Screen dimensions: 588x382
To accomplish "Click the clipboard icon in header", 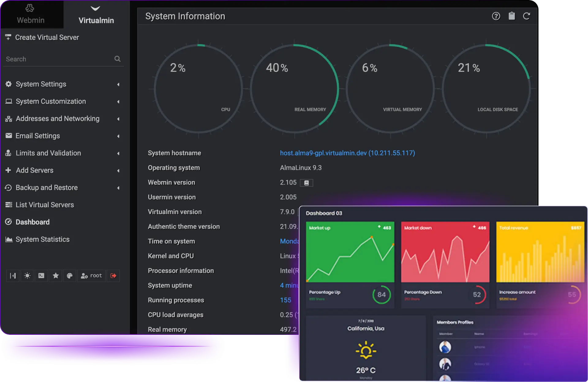I will pos(512,16).
